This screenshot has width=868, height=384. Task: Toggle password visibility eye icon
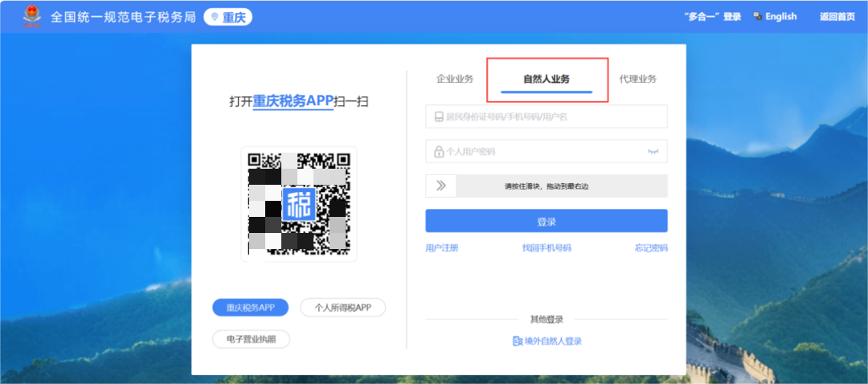pos(653,151)
